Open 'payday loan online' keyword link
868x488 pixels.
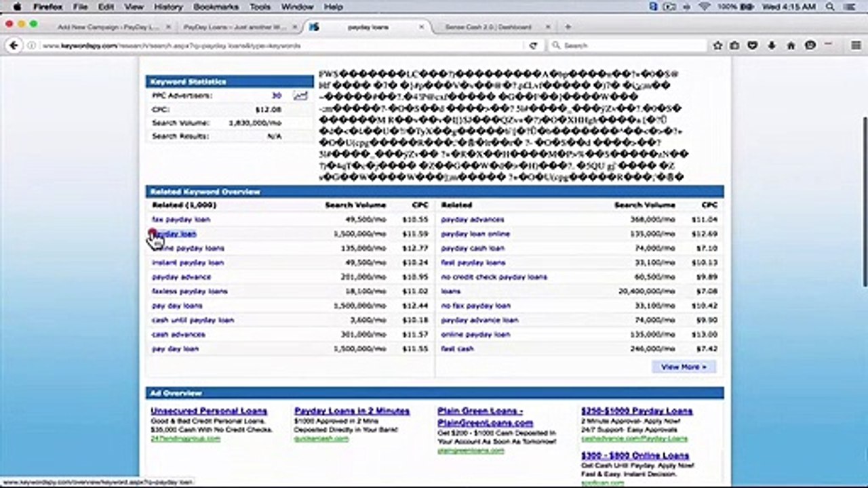[x=475, y=234]
